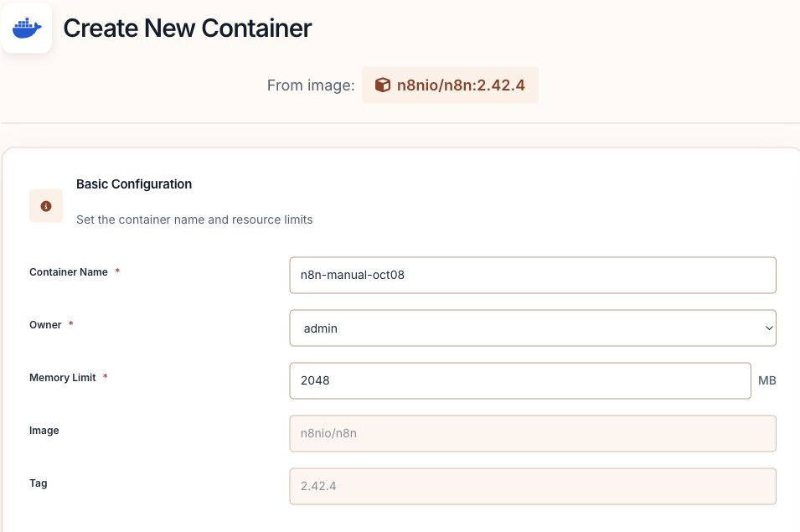
Task: Click the Docker whale logo icon
Action: 27,28
